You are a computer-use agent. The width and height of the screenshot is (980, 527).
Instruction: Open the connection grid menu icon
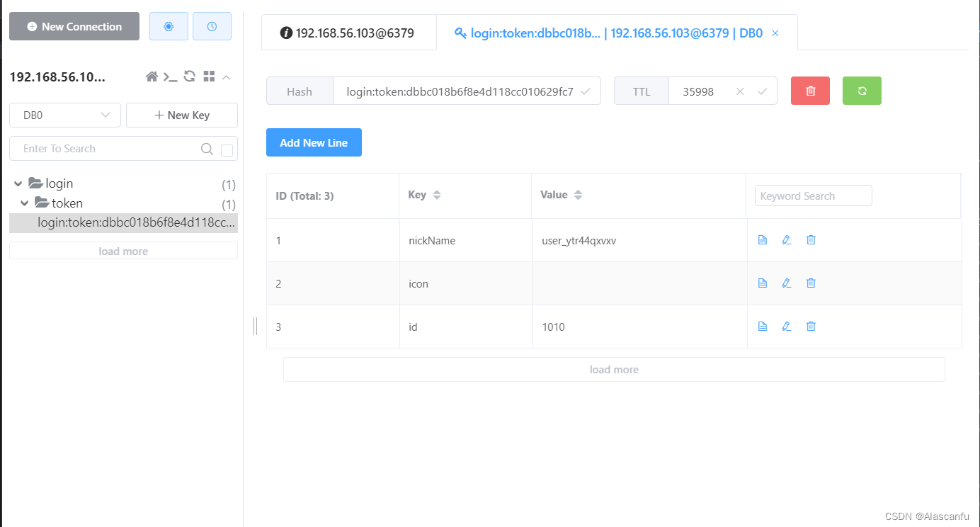click(x=209, y=76)
